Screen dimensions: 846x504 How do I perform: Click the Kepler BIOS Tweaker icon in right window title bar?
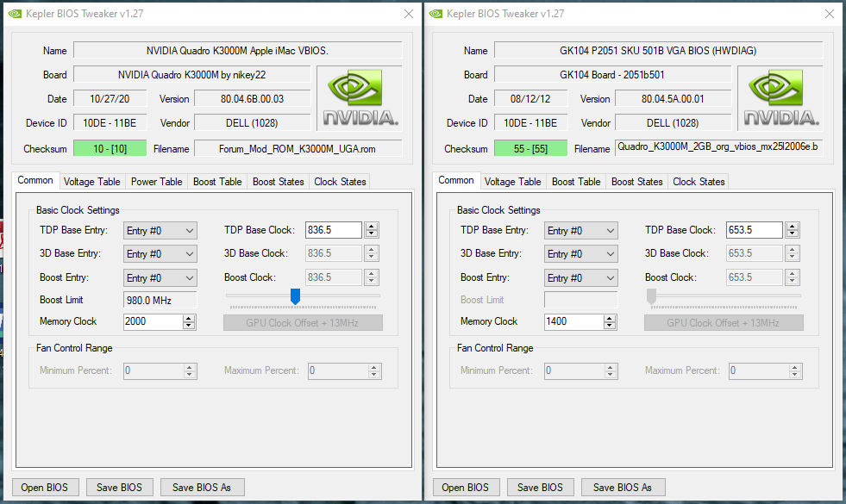[x=436, y=14]
